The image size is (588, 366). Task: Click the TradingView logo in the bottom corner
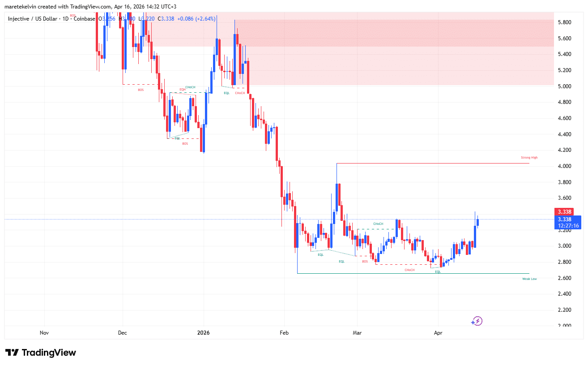click(x=41, y=353)
